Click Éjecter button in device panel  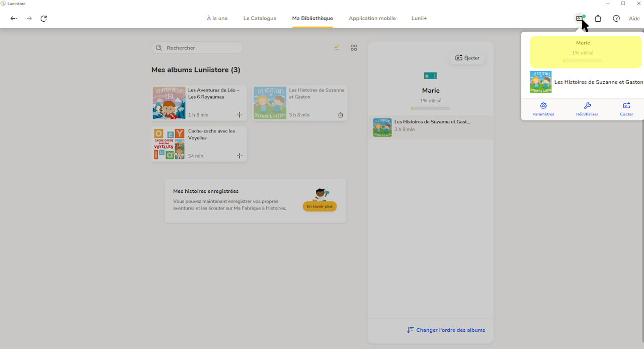pyautogui.click(x=467, y=58)
